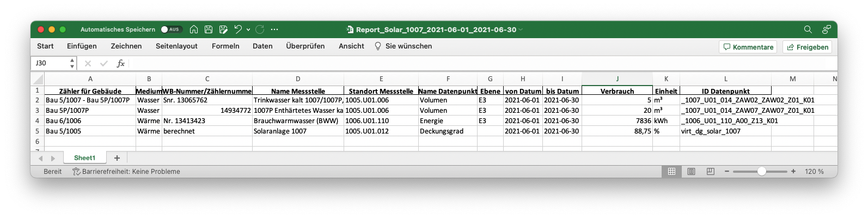Click cell 'Bau 5/1007 - Bau 5P/1007P'
The height and width of the screenshot is (218, 868).
(x=90, y=100)
